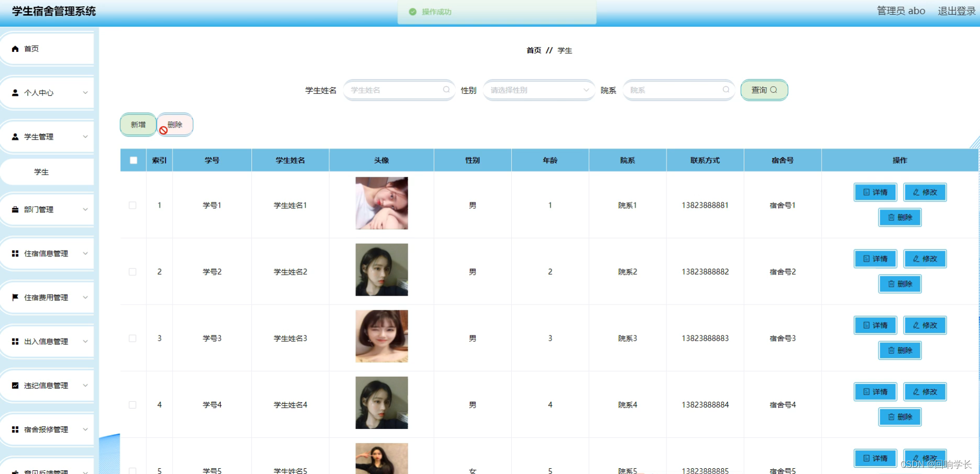Click the magnifier icon in 学生姓名 search box

coord(446,89)
